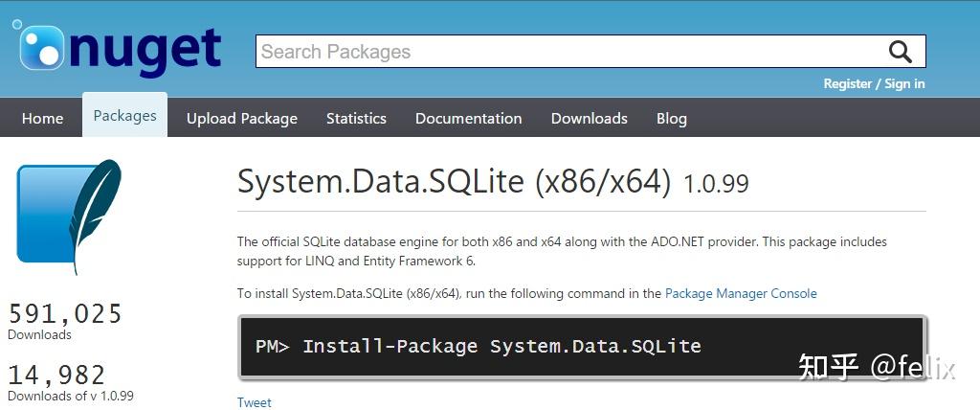Select the Packages tab

[x=124, y=116]
